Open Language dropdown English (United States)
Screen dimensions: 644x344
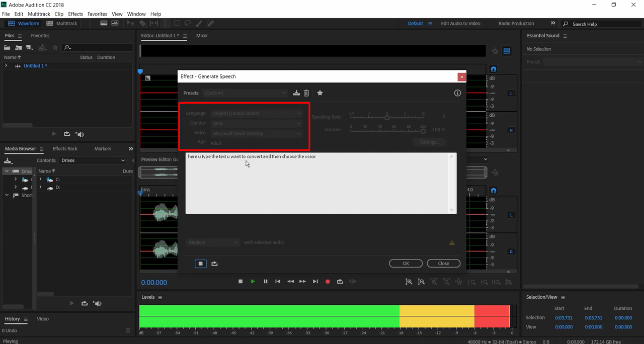coord(257,114)
